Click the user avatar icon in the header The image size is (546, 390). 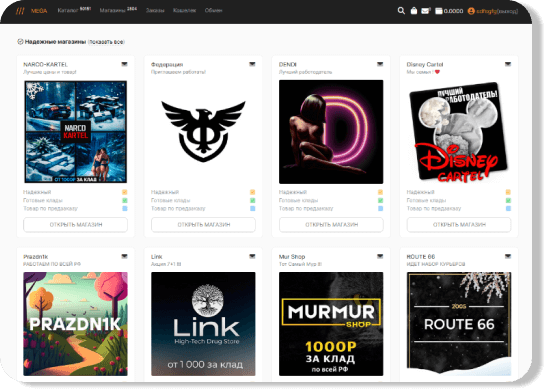[471, 11]
